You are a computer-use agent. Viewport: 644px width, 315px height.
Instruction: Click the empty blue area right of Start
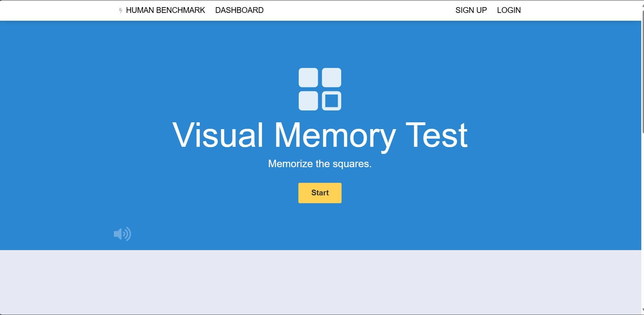coord(442,193)
